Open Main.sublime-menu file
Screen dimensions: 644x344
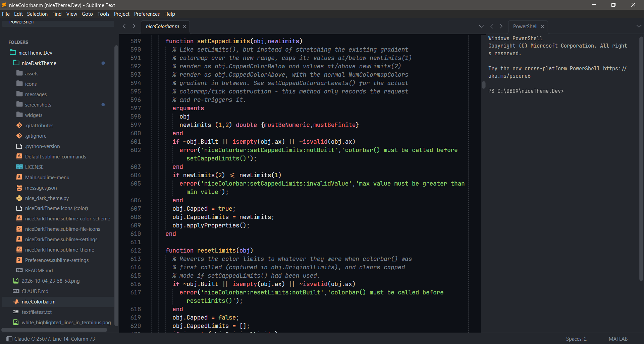(47, 177)
